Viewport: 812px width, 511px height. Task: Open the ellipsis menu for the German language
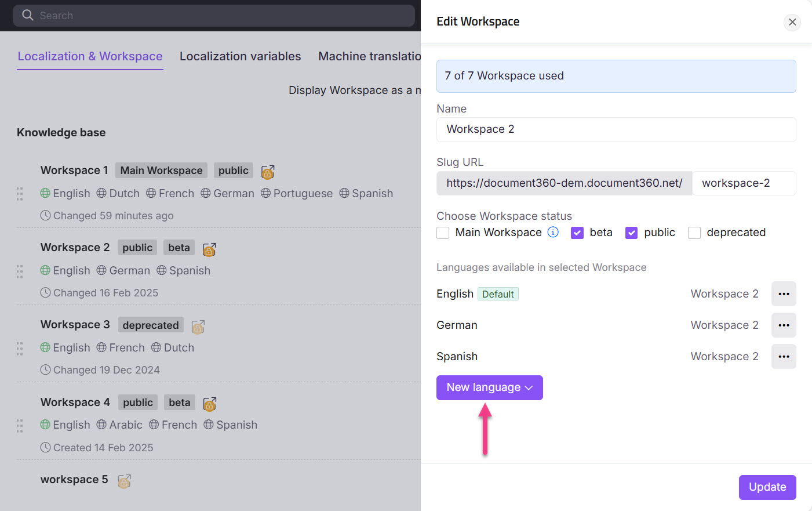(x=784, y=325)
